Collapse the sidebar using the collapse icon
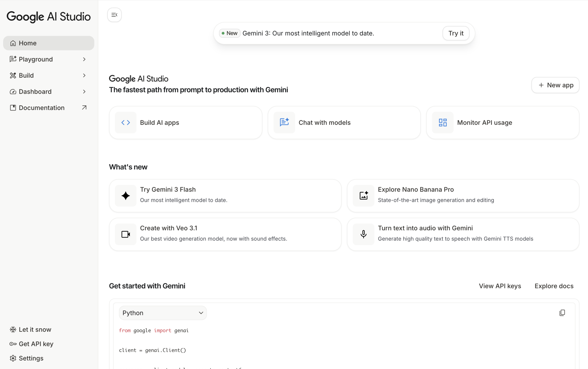This screenshot has height=369, width=588. (114, 15)
